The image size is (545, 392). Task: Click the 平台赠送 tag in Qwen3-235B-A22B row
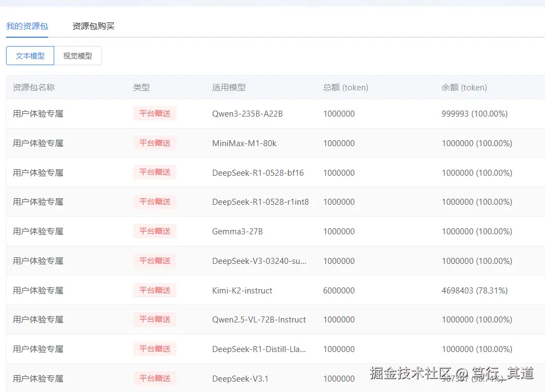tap(154, 113)
